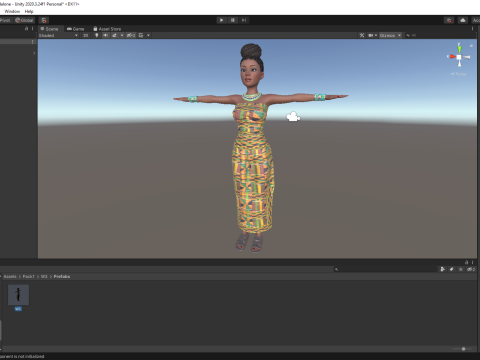This screenshot has width=480, height=360.
Task: Lock the left Hierarchy panel
Action: click(26, 29)
